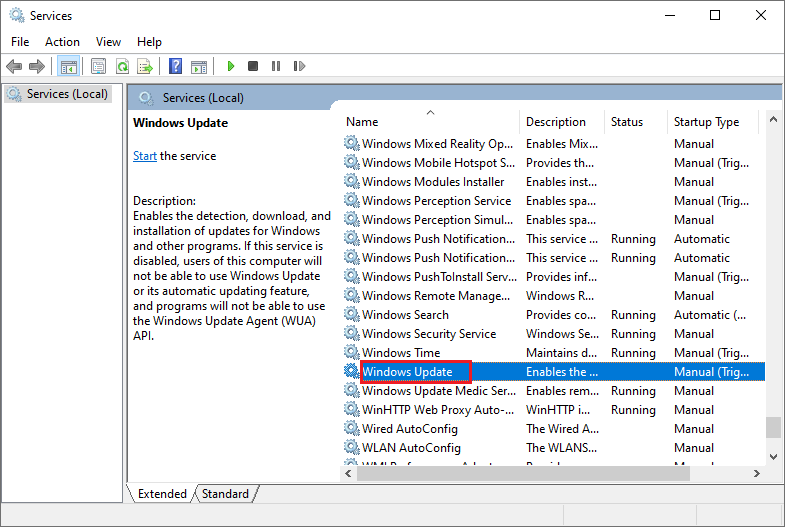Click the vertical scrollbar up arrow
This screenshot has width=785, height=527.
click(773, 119)
